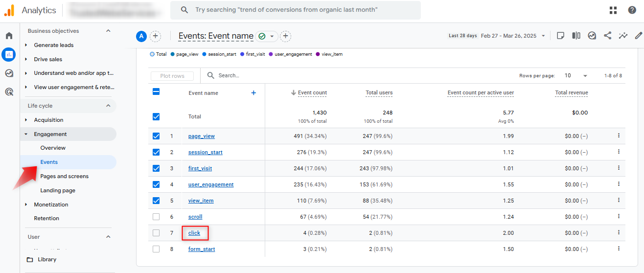This screenshot has height=273, width=644.
Task: Open more options for click row
Action: [x=619, y=232]
